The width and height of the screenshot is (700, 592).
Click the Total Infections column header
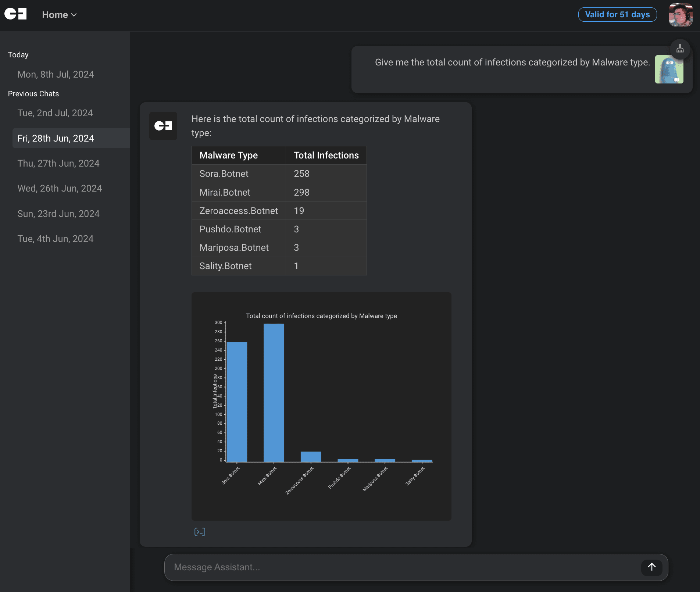tap(326, 155)
